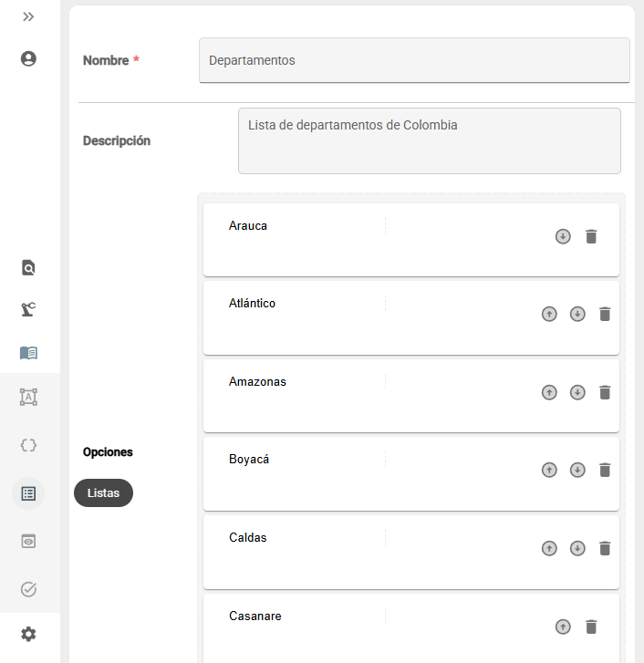The image size is (644, 663).
Task: Open the preview eye window icon
Action: (x=28, y=541)
